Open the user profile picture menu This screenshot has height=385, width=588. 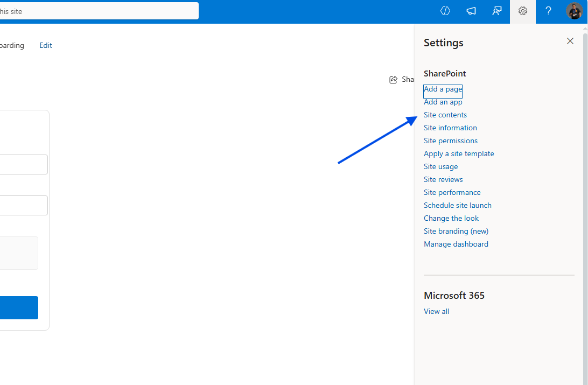(x=574, y=11)
